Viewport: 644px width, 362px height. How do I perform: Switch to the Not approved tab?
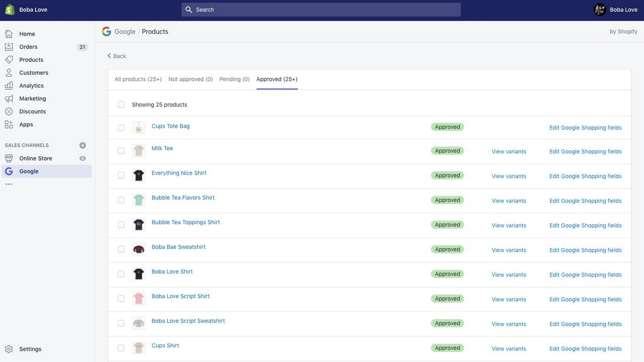tap(190, 80)
